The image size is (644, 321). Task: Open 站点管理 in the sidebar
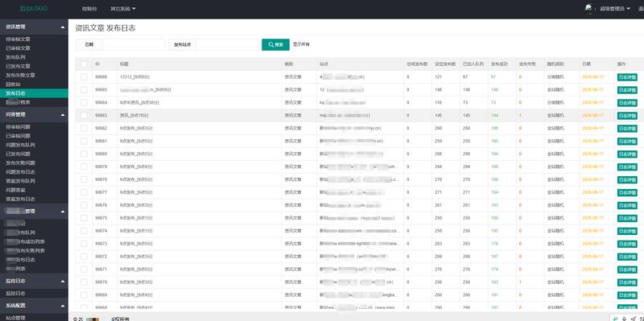(15, 318)
